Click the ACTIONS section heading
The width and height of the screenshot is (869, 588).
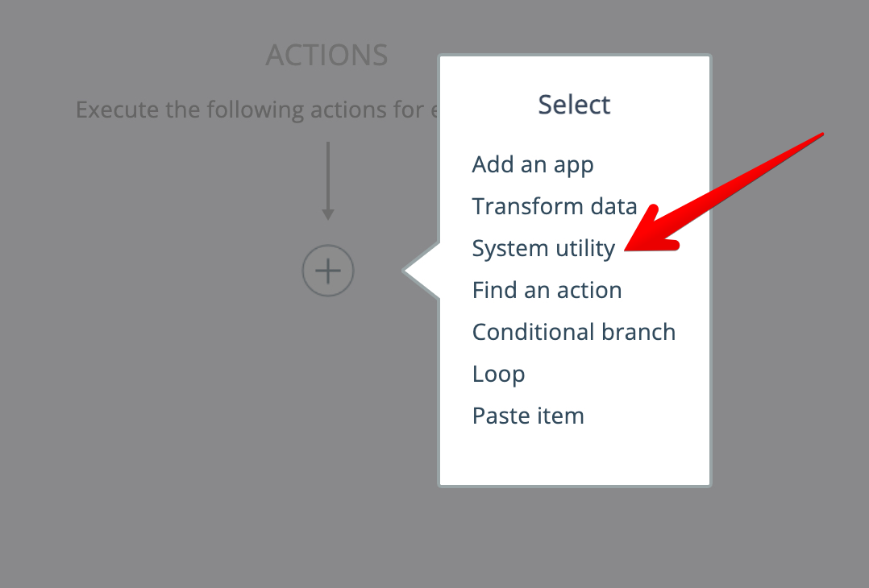(326, 56)
